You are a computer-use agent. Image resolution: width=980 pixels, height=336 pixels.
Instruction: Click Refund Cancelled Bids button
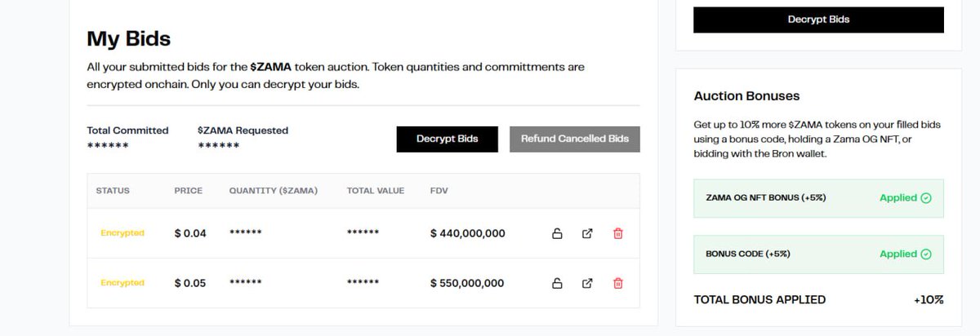[575, 139]
